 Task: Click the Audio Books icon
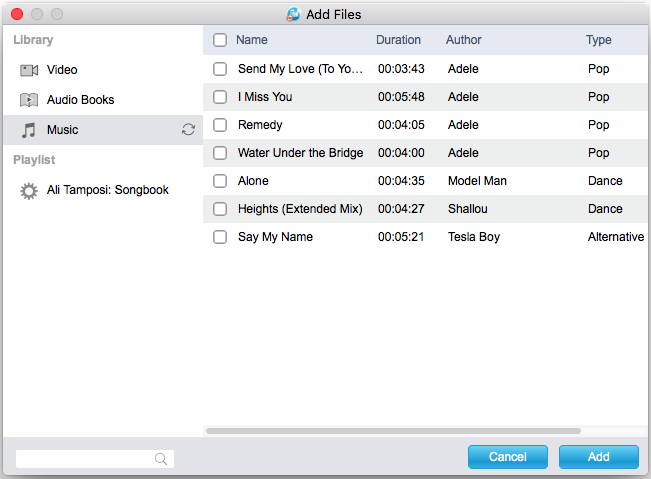[x=29, y=100]
